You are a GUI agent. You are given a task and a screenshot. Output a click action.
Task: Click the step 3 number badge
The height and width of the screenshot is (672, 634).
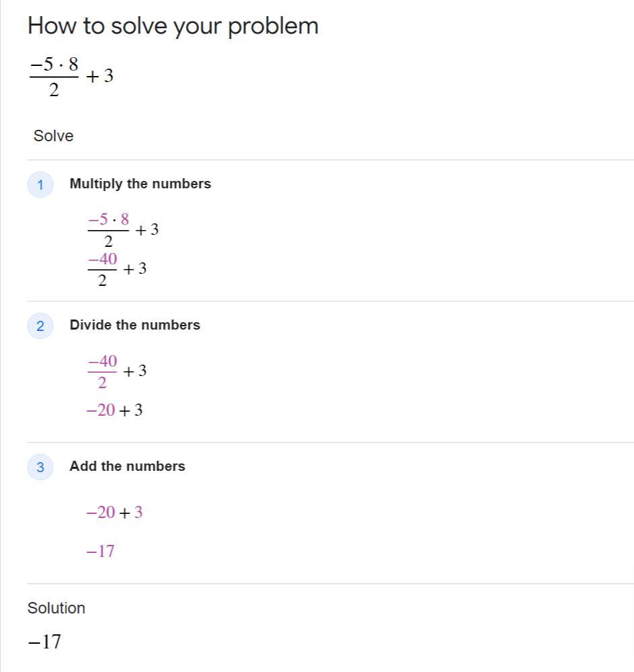(x=40, y=468)
